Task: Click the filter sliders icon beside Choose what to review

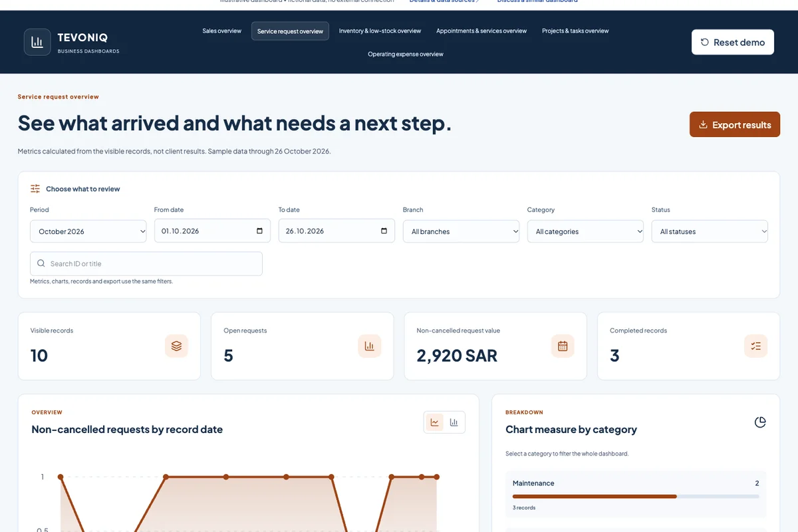Action: pyautogui.click(x=35, y=189)
